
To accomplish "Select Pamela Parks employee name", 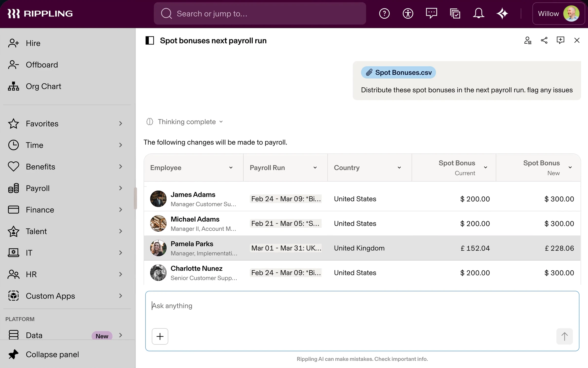I will coord(192,244).
